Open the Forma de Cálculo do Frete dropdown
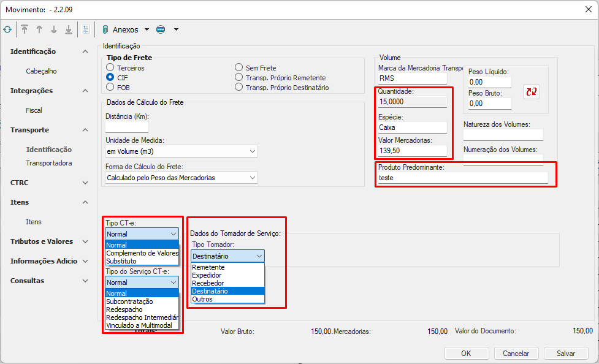Image resolution: width=599 pixels, height=364 pixels. 181,178
